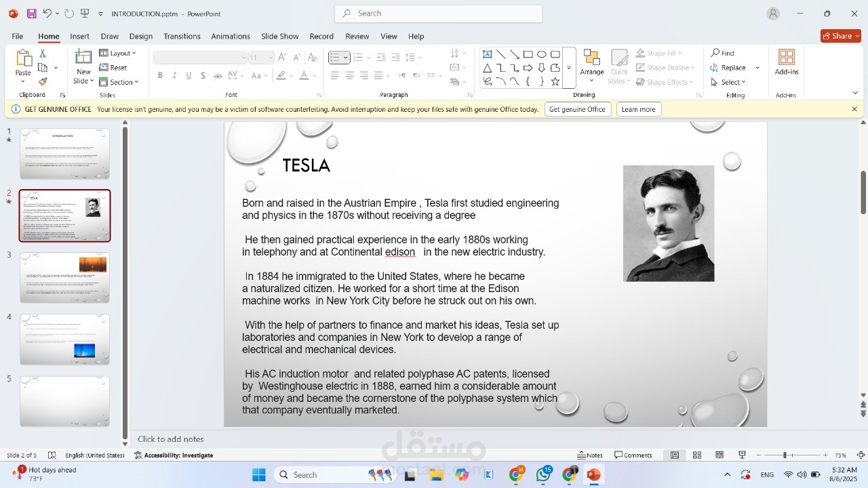
Task: Select the Oval shape in the gallery
Action: [541, 54]
